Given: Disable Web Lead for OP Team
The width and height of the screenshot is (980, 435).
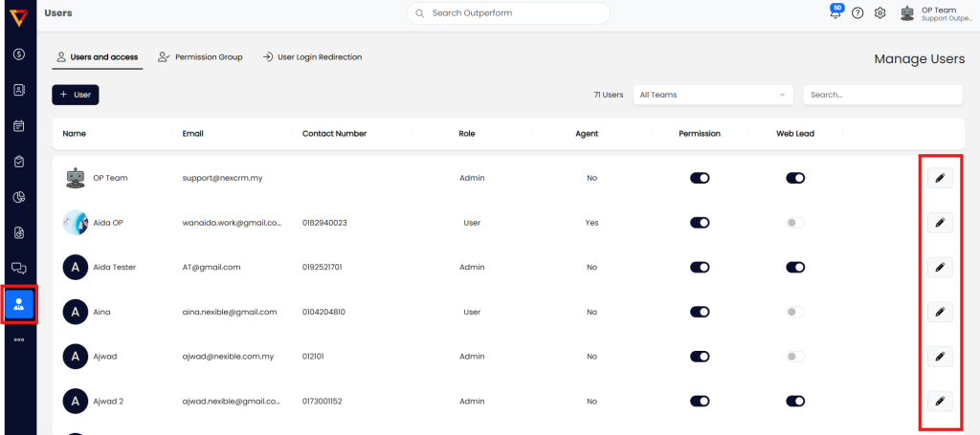Looking at the screenshot, I should [x=795, y=178].
